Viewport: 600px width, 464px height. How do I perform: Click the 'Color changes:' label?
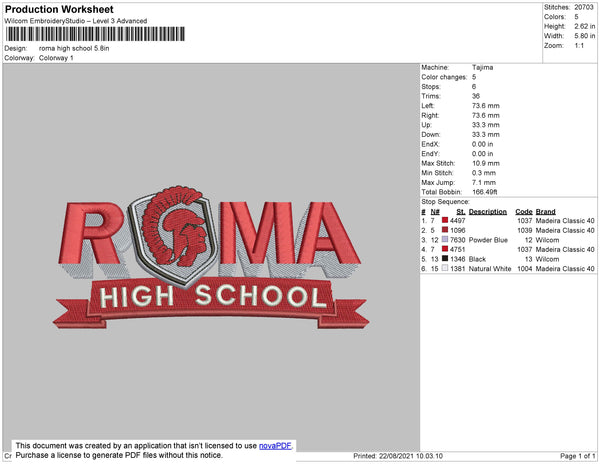coord(444,77)
